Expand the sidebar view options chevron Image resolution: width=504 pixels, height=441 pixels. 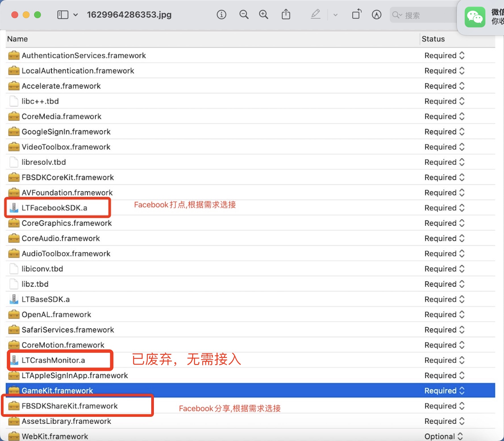76,14
